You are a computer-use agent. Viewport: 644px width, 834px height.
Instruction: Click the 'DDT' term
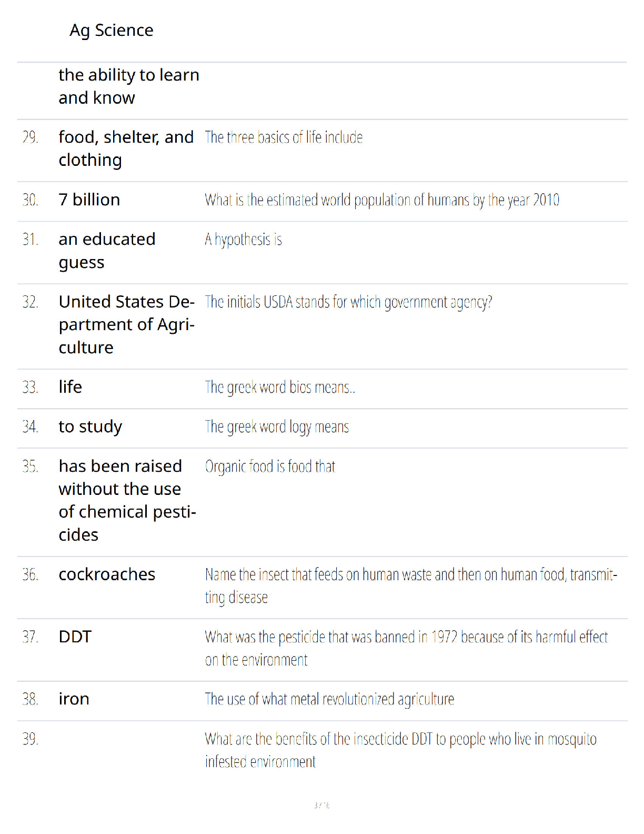pos(75,637)
